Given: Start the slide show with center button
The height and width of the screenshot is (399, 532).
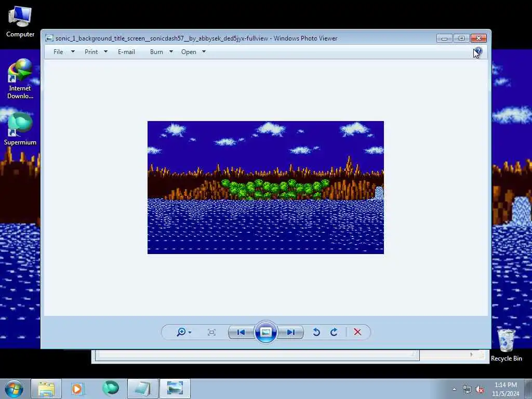Looking at the screenshot, I should (x=265, y=332).
